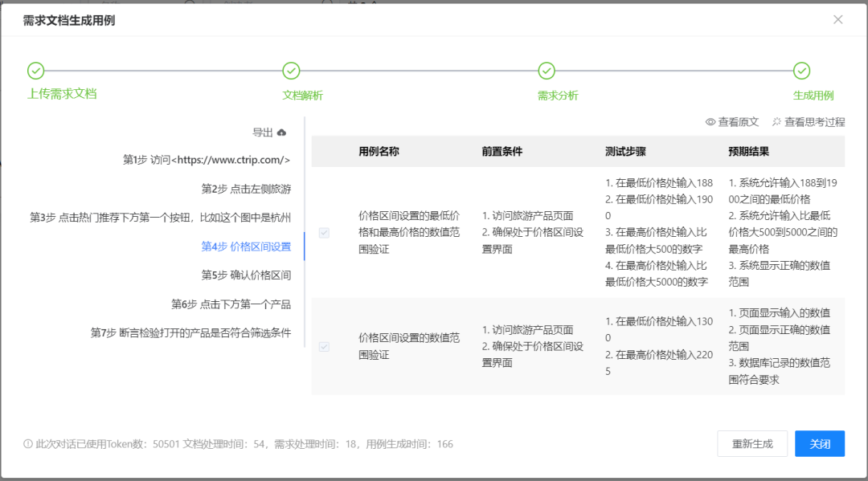Click the green checkmark above 生成用例
The image size is (868, 481).
tap(801, 71)
